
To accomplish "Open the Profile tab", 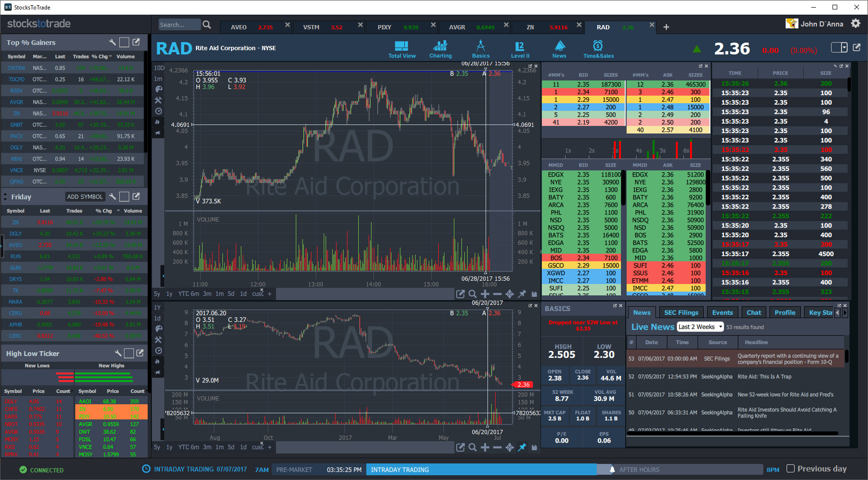I will (785, 312).
